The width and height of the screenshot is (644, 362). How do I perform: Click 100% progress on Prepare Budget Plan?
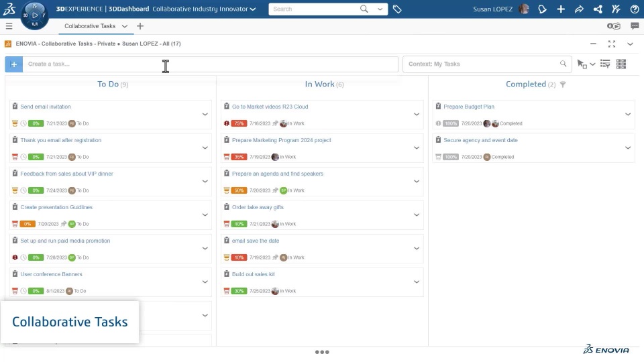click(451, 123)
